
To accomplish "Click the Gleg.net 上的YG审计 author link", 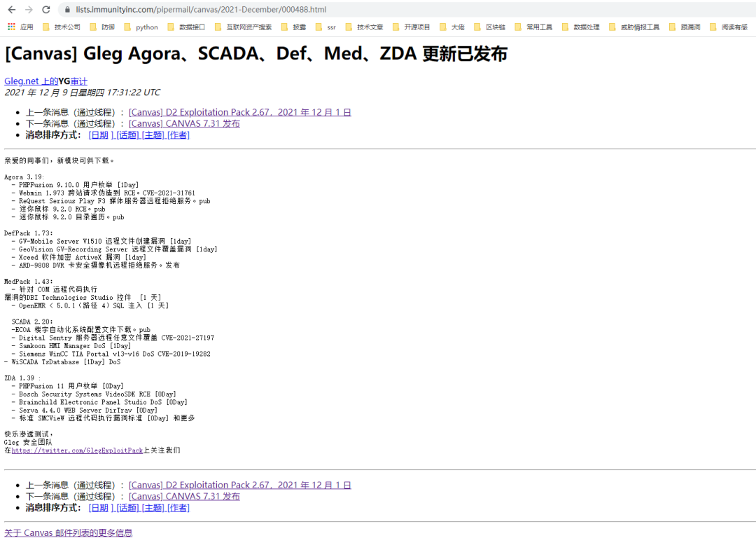I will tap(45, 81).
